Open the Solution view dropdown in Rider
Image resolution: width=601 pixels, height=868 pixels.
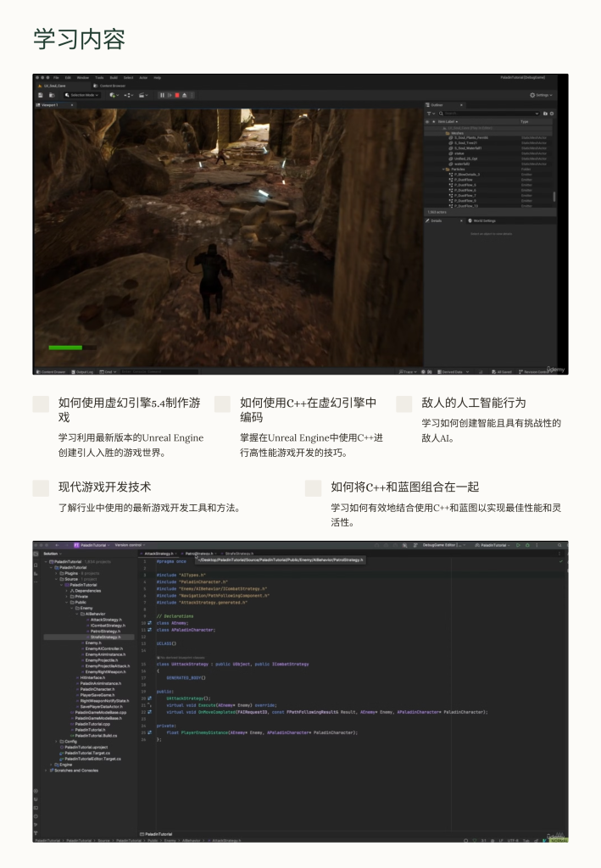(52, 554)
